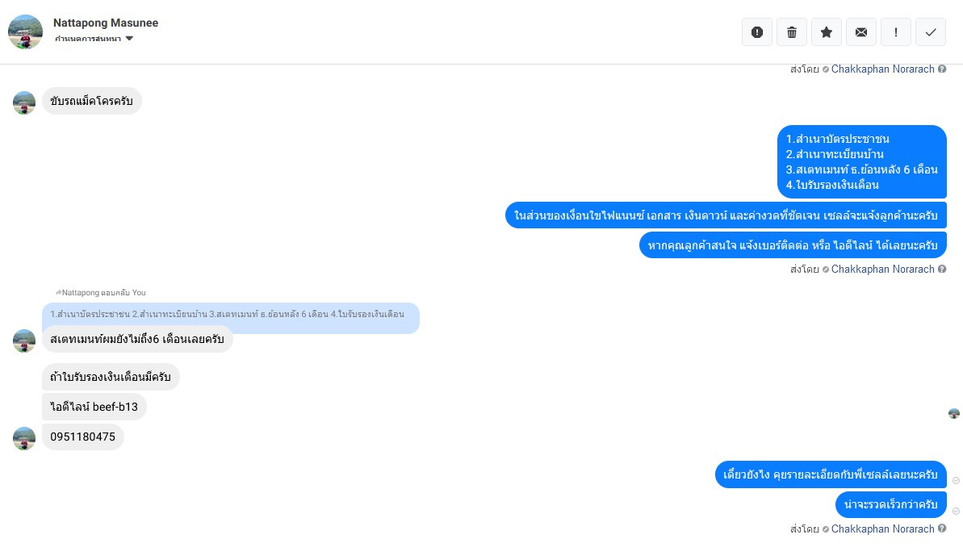Flag conversation with the plain exclamation mark

[895, 32]
